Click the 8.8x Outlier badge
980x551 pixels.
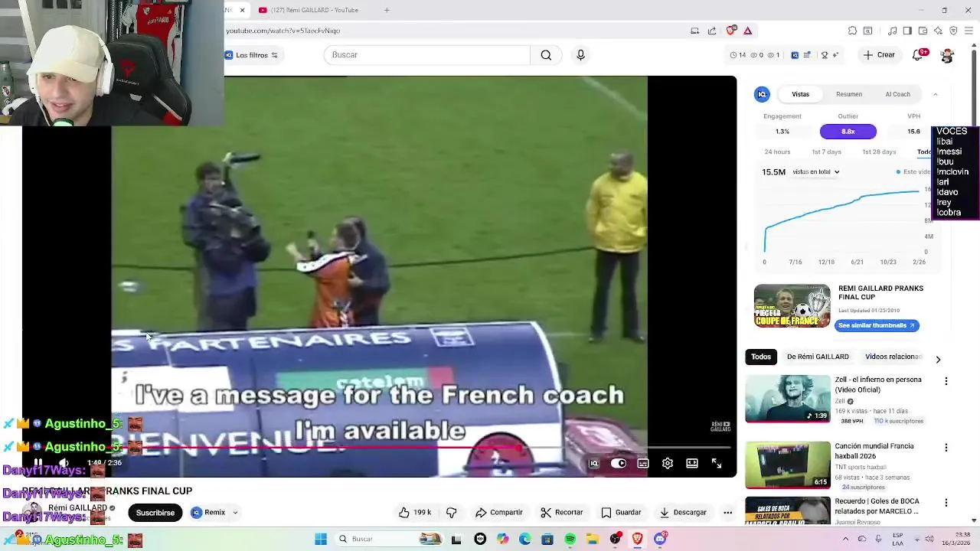[x=848, y=132]
